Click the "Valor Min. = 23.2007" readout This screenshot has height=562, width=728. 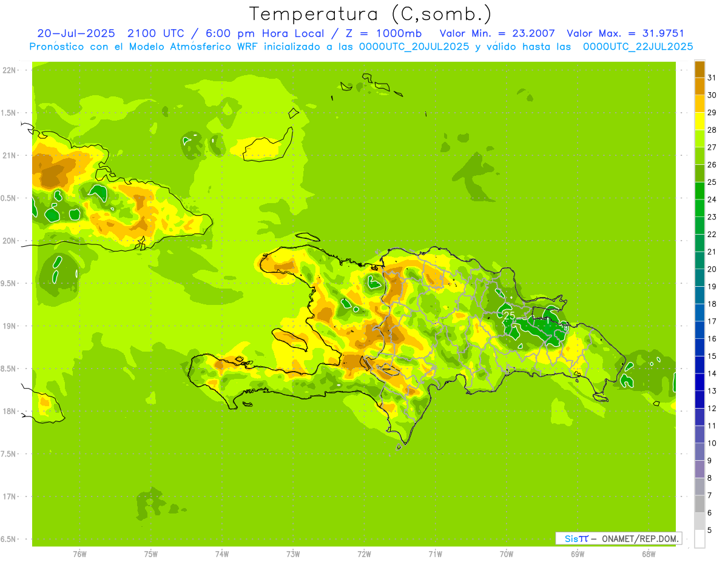(x=497, y=33)
